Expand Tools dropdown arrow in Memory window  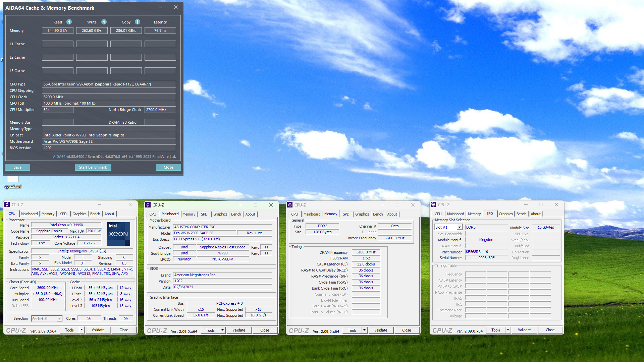pos(364,330)
